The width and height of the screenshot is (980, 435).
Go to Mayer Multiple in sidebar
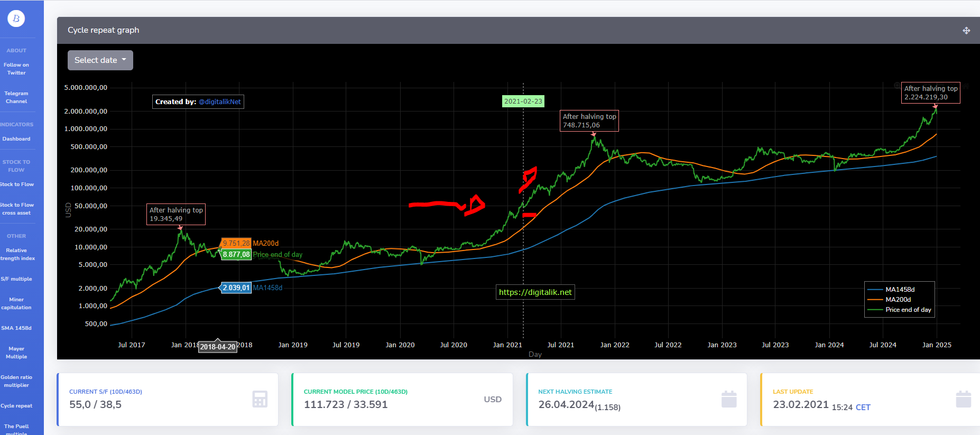point(16,353)
